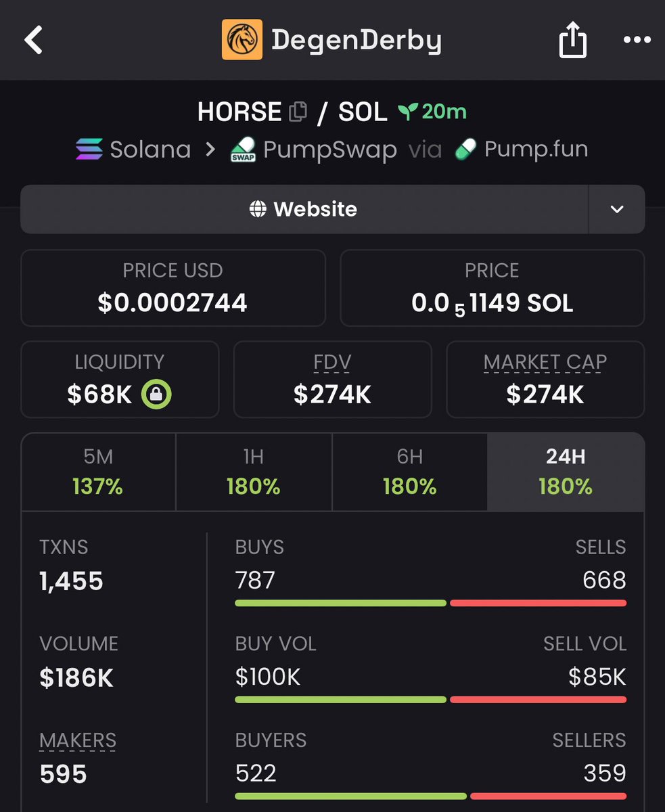Tap the back arrow icon

tap(34, 40)
